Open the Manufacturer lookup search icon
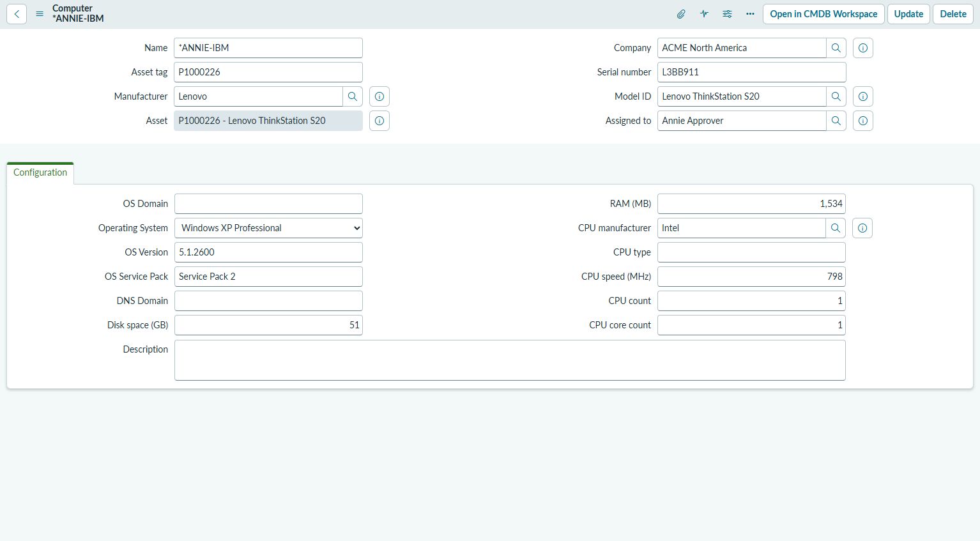The height and width of the screenshot is (541, 980). pos(353,96)
